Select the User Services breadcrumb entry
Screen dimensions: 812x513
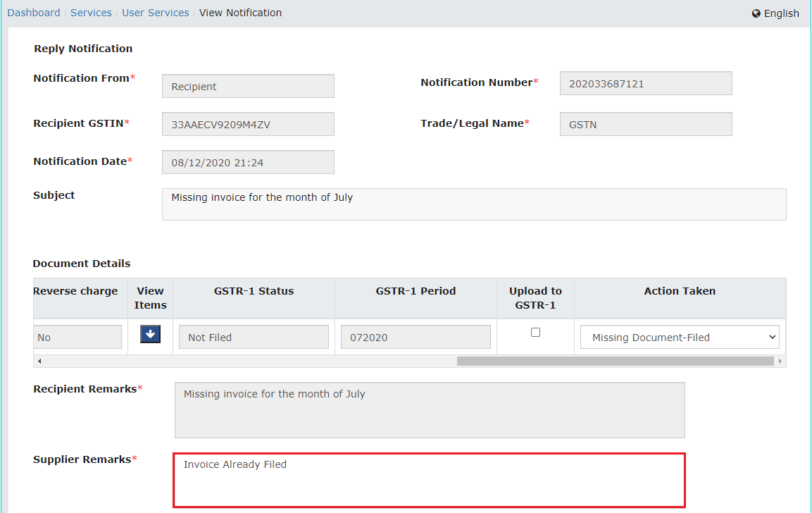pos(155,12)
